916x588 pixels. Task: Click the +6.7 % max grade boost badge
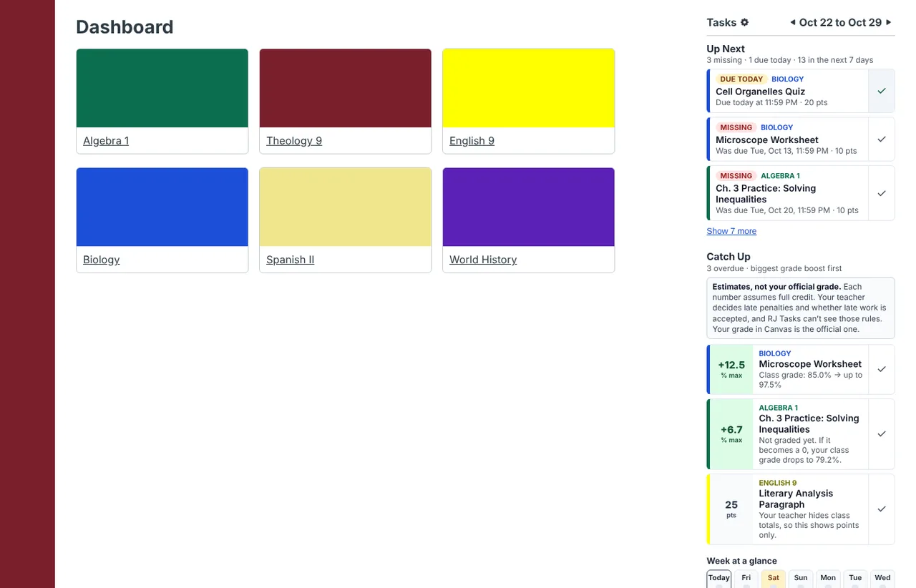tap(731, 433)
